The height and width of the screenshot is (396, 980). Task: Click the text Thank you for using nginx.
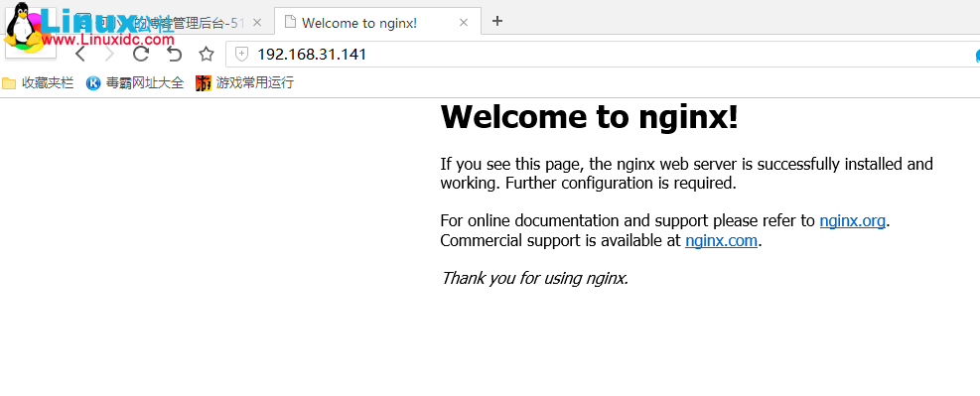tap(534, 278)
